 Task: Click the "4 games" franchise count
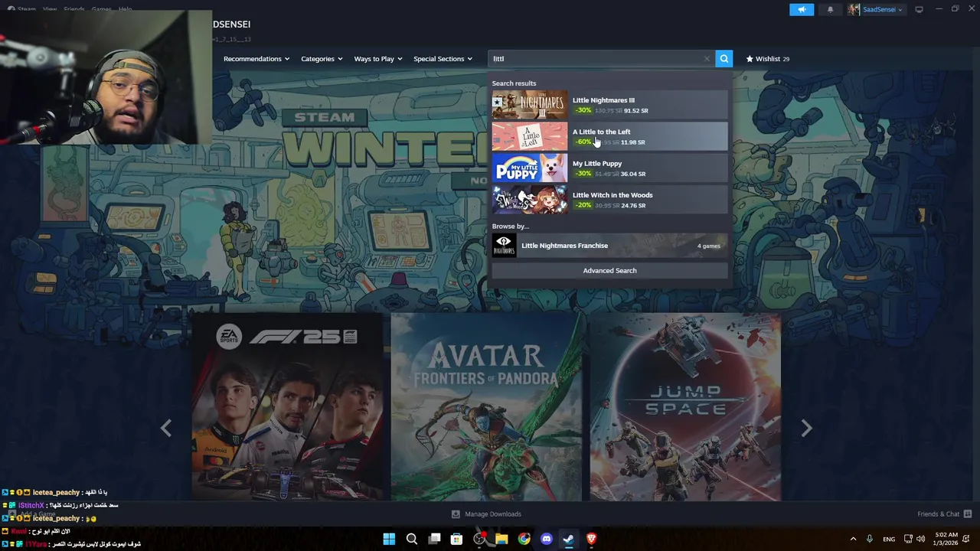[708, 246]
